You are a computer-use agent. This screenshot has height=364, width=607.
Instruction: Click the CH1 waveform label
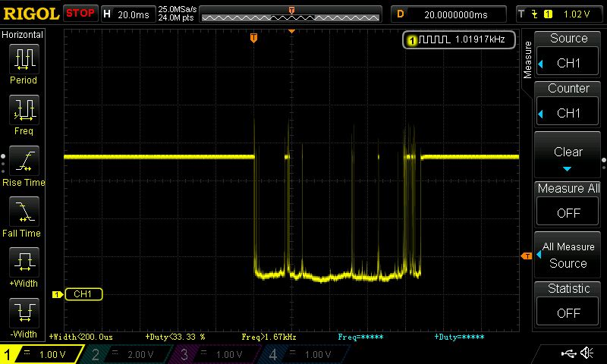[83, 294]
